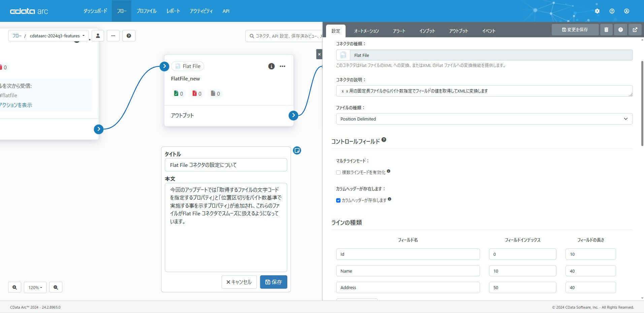Open settings panel in new window

tap(635, 30)
